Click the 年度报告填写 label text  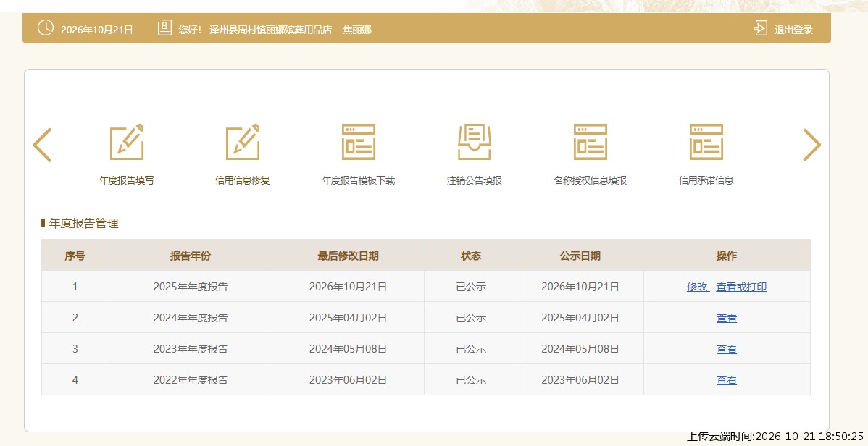point(127,180)
